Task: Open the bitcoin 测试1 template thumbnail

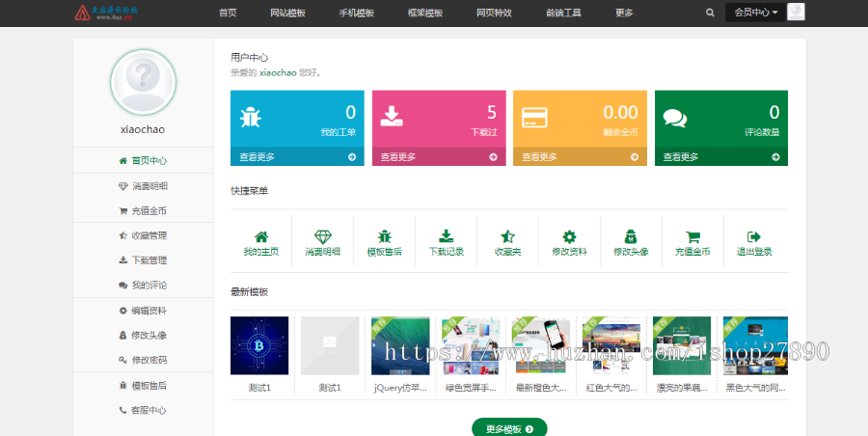Action: [259, 345]
